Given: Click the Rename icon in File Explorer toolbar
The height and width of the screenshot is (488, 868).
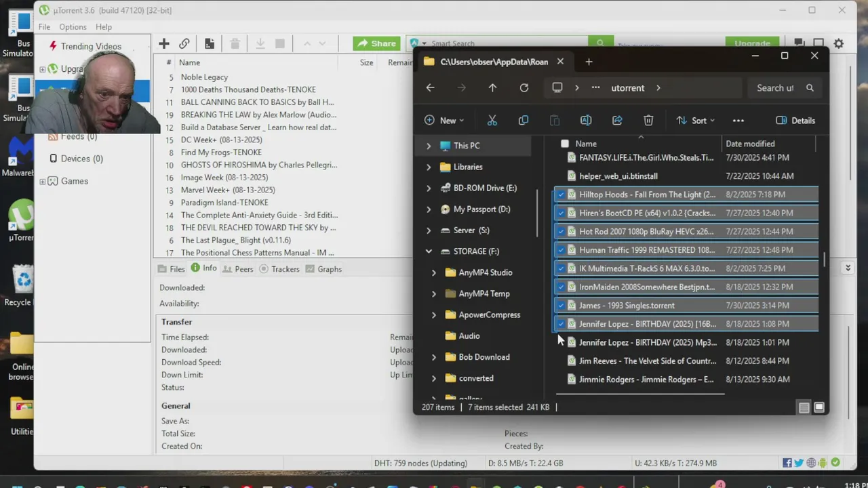Looking at the screenshot, I should 586,121.
